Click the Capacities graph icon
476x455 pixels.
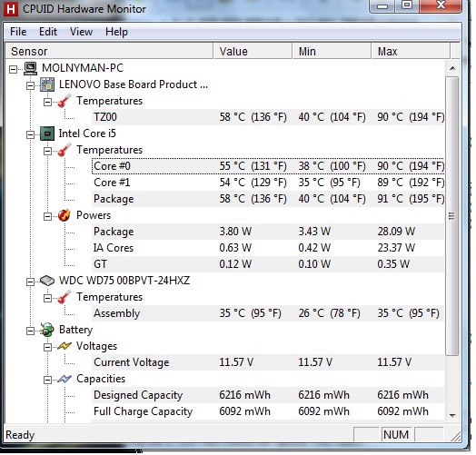(64, 379)
